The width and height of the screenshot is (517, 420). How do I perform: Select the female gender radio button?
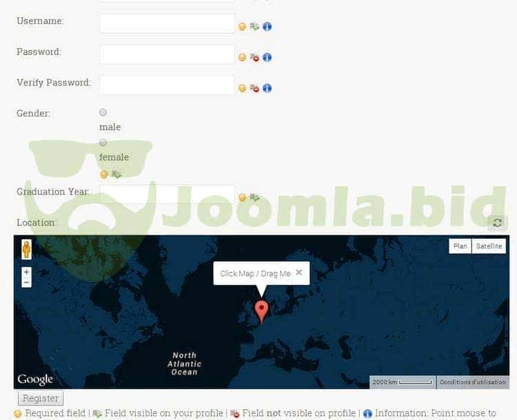click(x=103, y=143)
